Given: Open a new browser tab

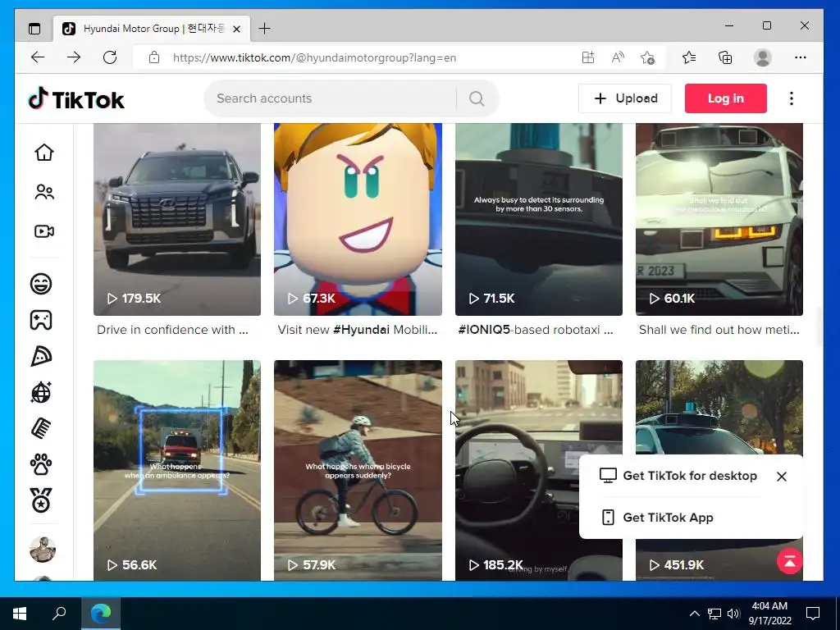Looking at the screenshot, I should pos(264,29).
